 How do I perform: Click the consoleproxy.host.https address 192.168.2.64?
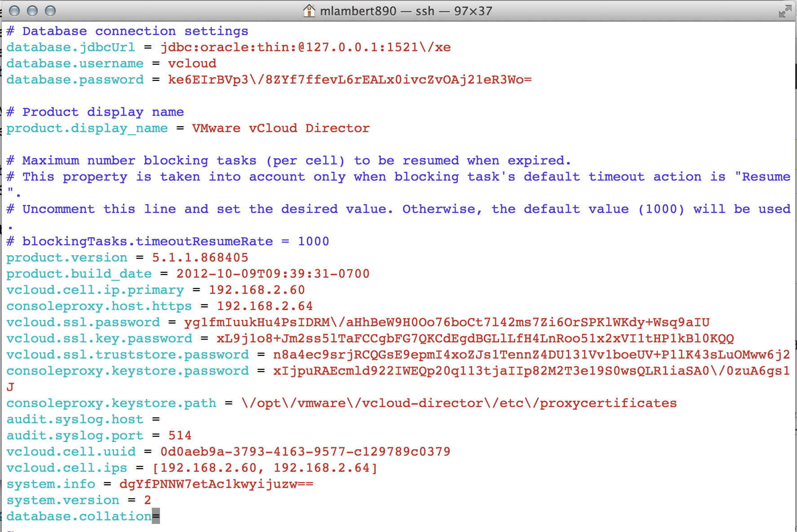coord(265,306)
